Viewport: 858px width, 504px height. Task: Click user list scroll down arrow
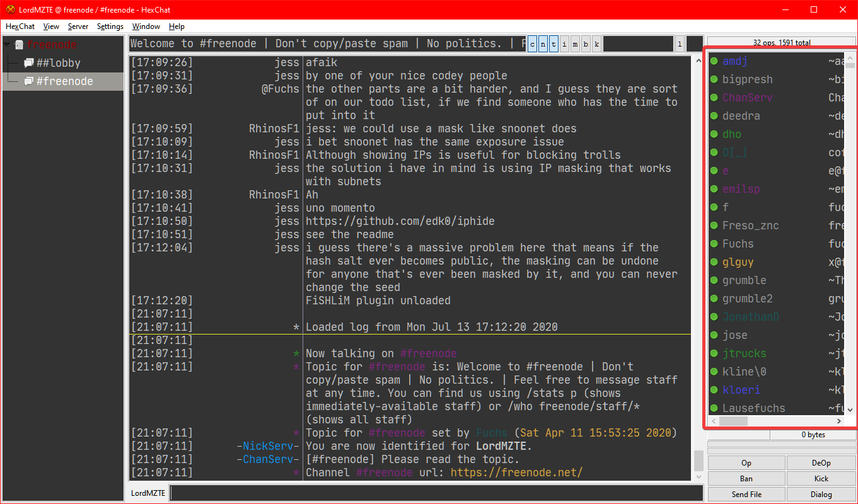tap(850, 409)
